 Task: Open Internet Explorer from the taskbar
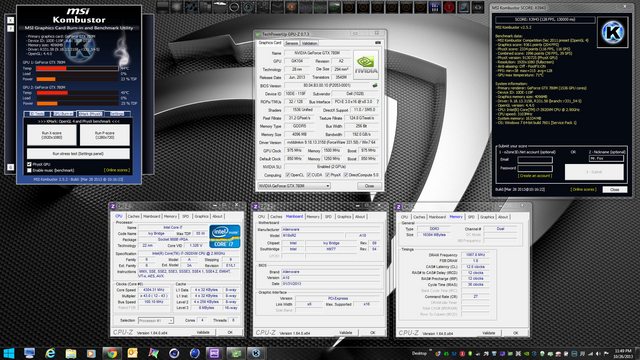point(50,353)
